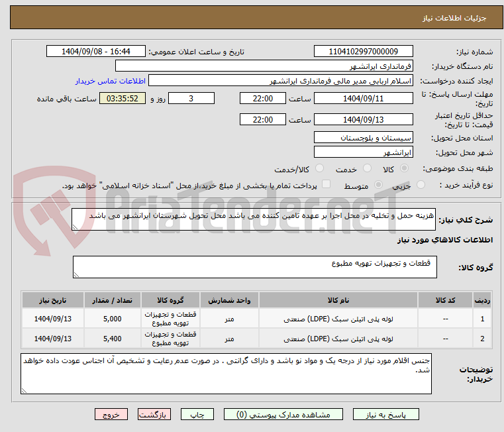Select the خدمت radio button
This screenshot has width=504, height=432.
click(x=367, y=168)
